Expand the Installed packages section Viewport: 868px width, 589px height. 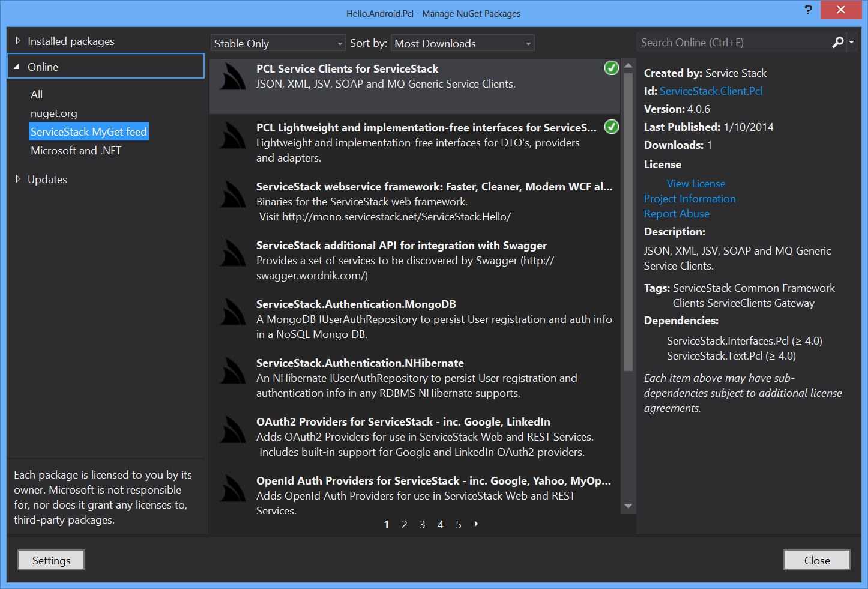18,41
